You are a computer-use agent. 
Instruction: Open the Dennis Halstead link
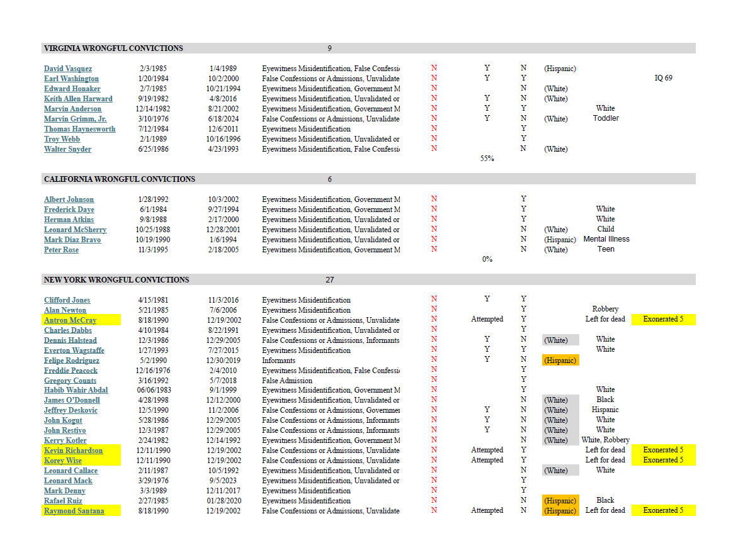71,340
